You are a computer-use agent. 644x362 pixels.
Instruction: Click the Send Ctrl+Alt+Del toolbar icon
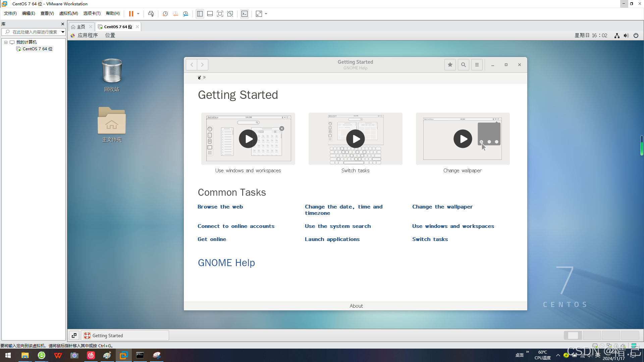[151, 14]
